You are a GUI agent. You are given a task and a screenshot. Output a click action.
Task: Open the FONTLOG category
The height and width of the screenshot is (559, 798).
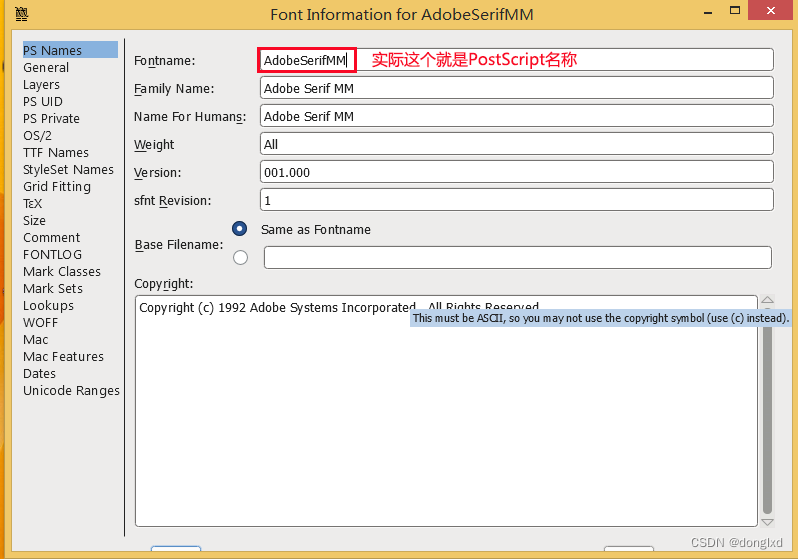(52, 255)
